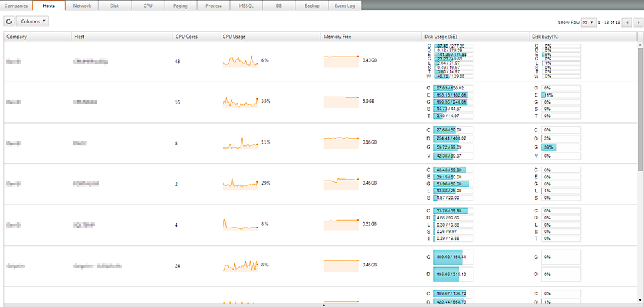The width and height of the screenshot is (644, 307).
Task: Click the 0.46GB memory free value
Action: (369, 183)
